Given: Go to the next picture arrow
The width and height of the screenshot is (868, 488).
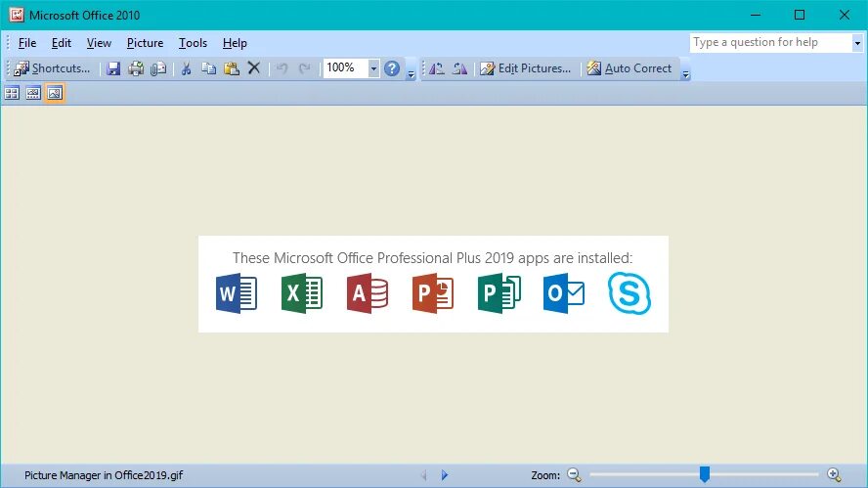Looking at the screenshot, I should (x=445, y=475).
